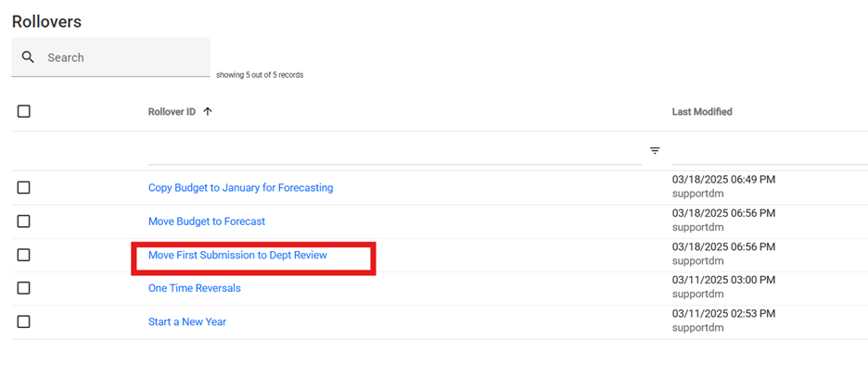Focus the Search text field

(x=125, y=57)
